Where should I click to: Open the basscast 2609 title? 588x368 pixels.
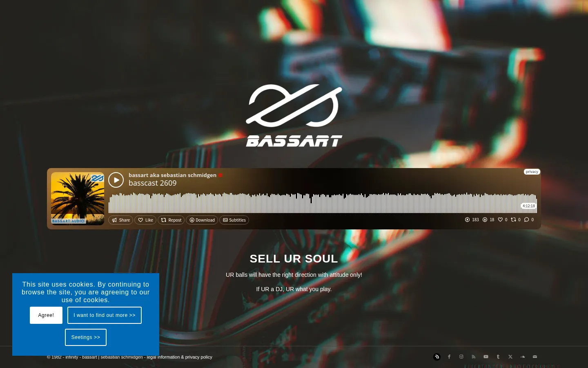click(153, 183)
